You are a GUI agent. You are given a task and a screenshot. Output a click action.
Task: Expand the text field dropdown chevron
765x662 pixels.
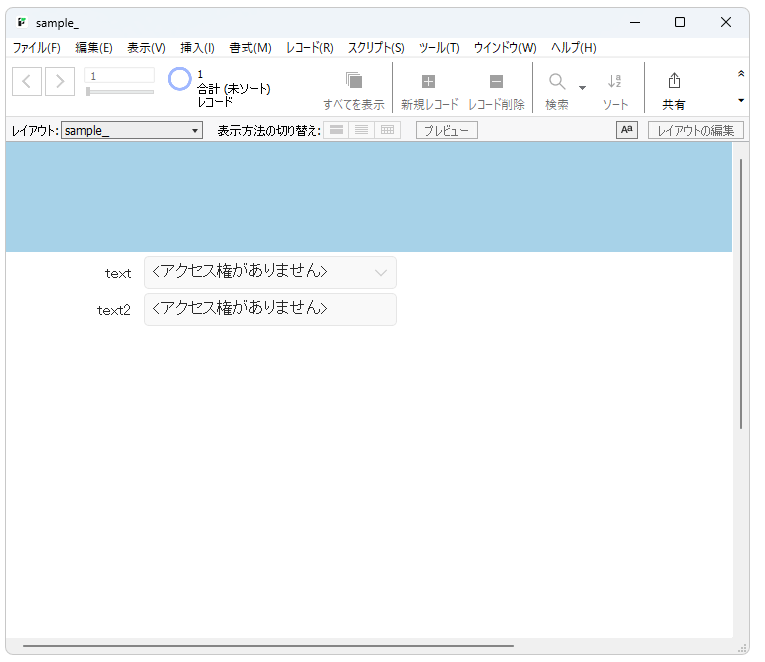coord(381,273)
